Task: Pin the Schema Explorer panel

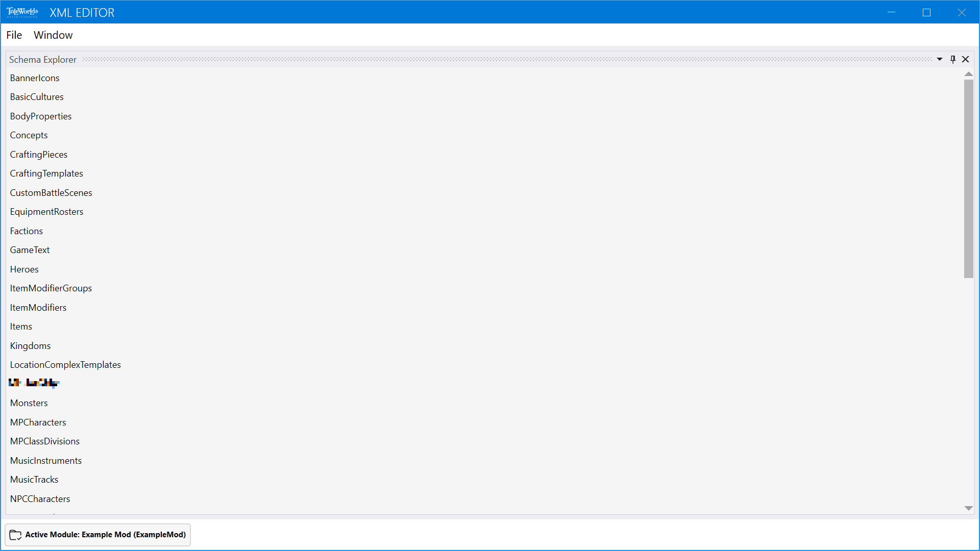Action: (x=952, y=60)
